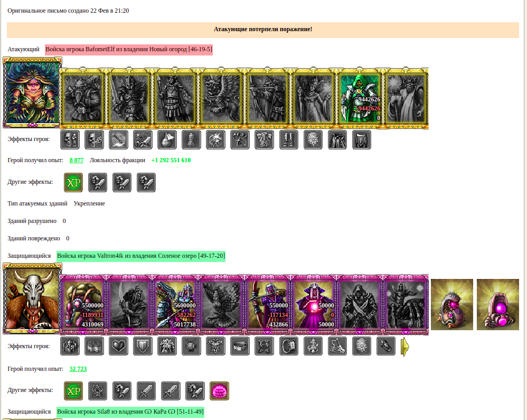Screen dimensions: 527x420
Task: Click the defender's shield hero effect icon
Action: pos(143,346)
